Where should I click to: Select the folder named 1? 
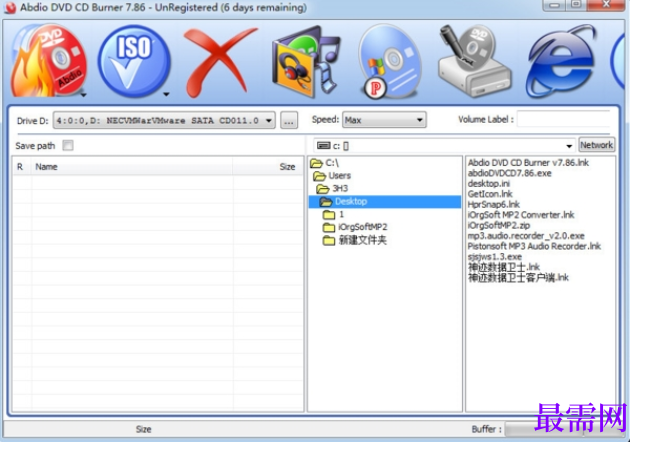pos(334,214)
